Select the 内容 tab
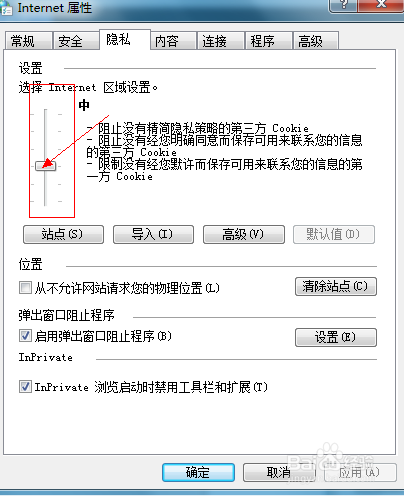 coord(173,41)
